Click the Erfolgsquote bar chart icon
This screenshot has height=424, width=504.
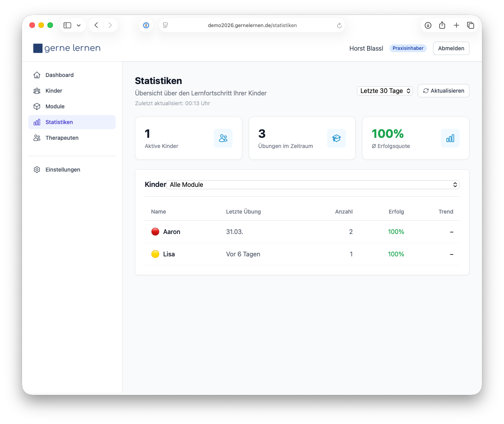[450, 138]
